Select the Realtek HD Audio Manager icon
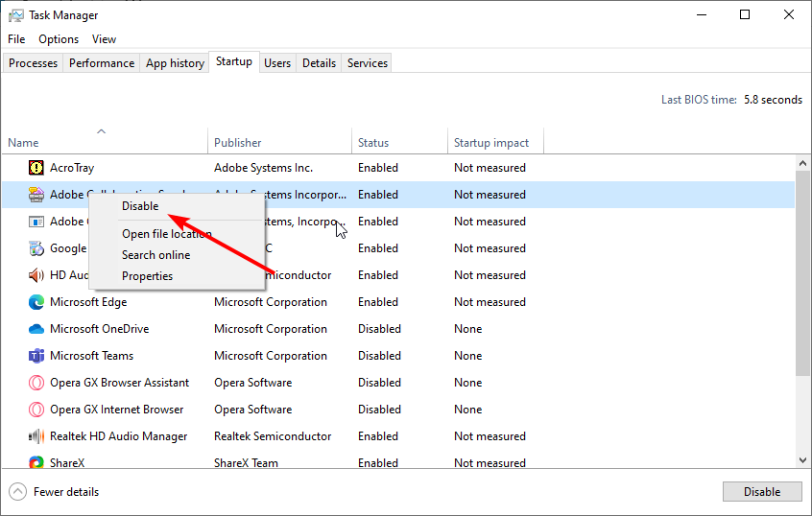 click(x=36, y=436)
